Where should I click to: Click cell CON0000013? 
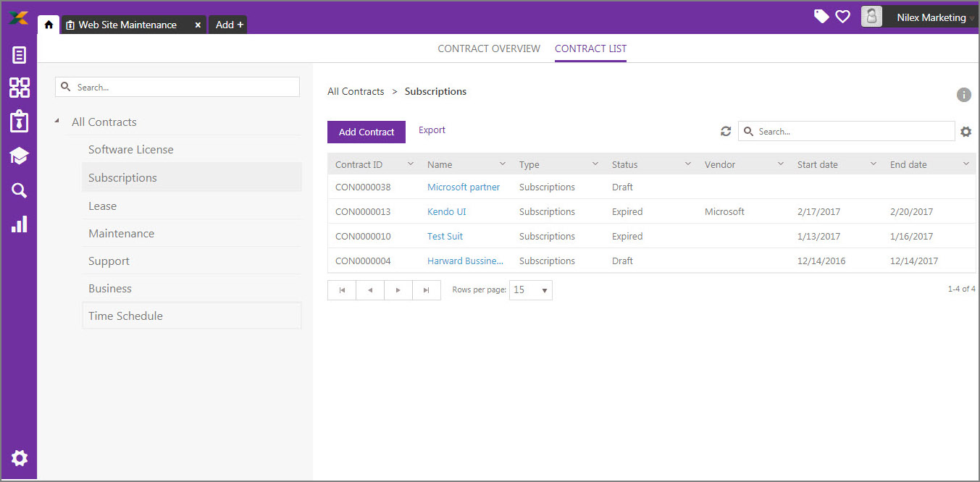coord(363,211)
